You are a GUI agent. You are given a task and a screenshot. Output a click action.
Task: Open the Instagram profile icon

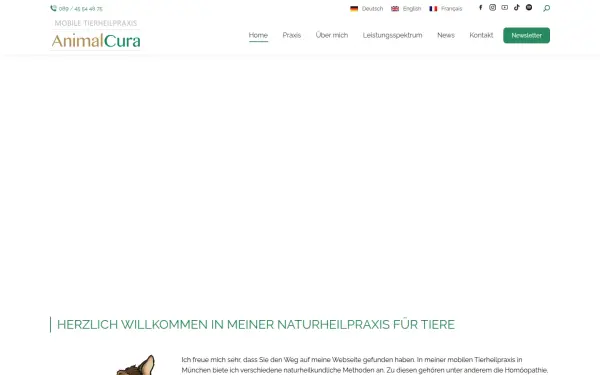tap(492, 7)
